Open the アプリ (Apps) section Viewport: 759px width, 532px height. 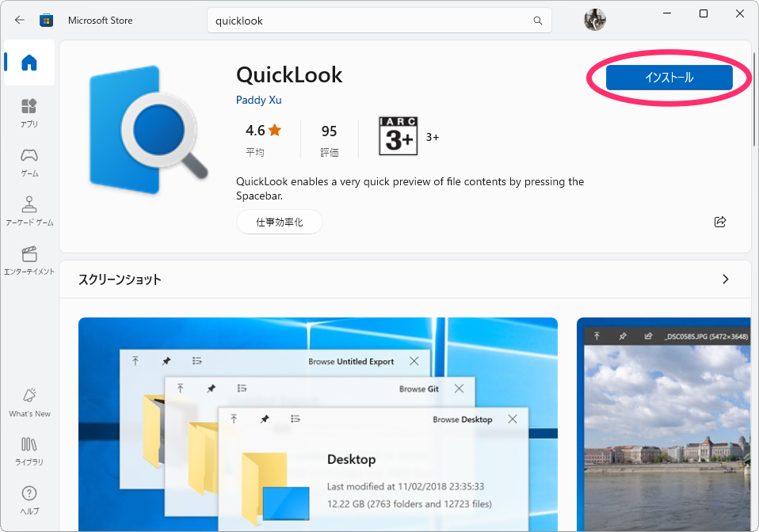(x=29, y=113)
